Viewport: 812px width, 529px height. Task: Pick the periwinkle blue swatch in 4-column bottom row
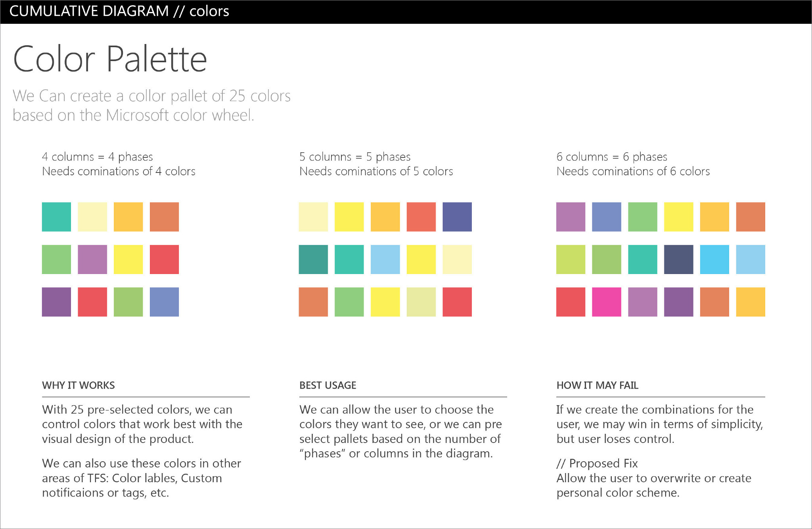click(164, 302)
